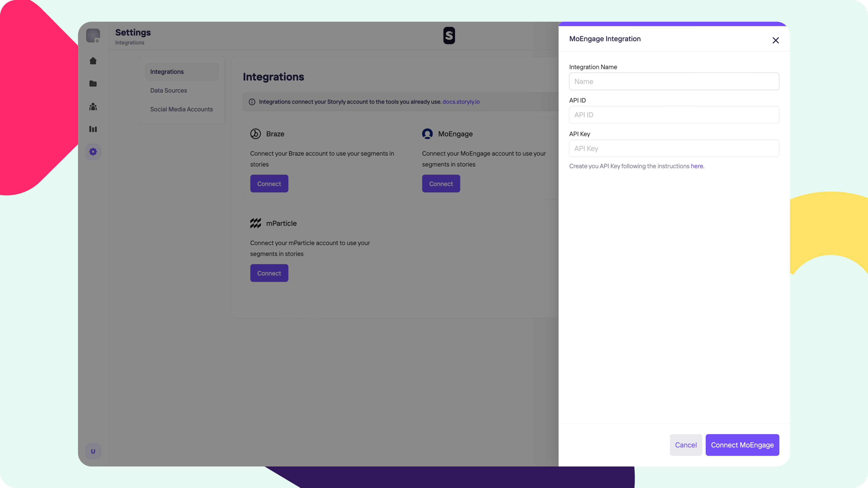This screenshot has height=488, width=868.
Task: Click into the API Key field
Action: pos(674,148)
